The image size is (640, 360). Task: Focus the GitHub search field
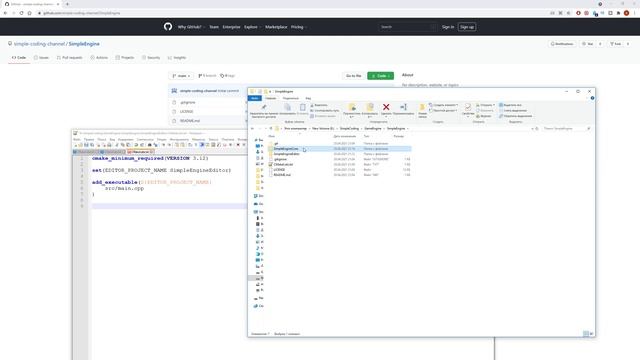407,27
